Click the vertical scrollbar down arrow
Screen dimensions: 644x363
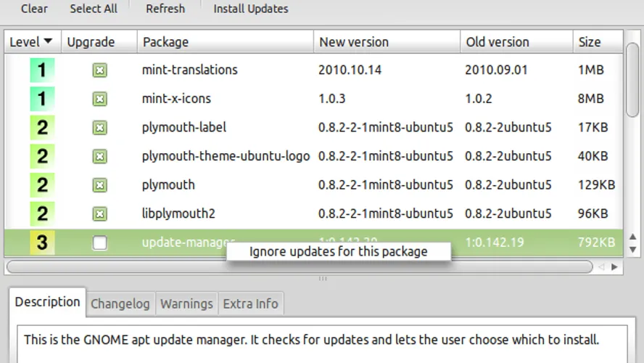632,249
